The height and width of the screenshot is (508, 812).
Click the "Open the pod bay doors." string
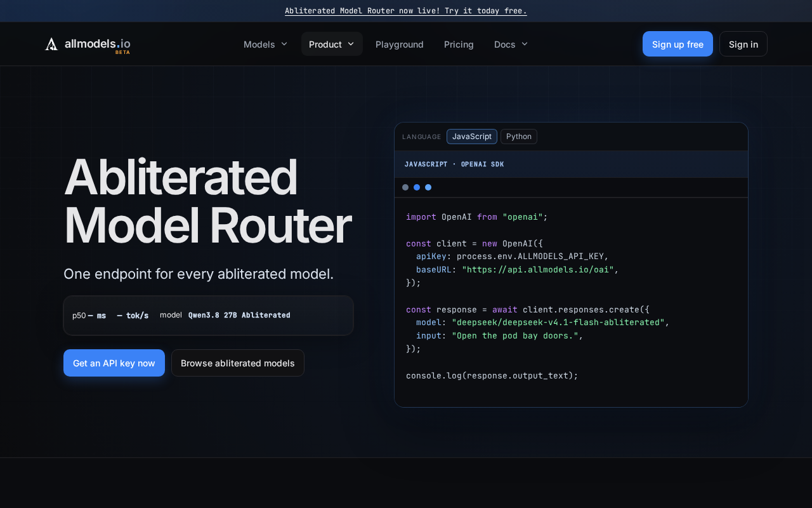(x=515, y=336)
